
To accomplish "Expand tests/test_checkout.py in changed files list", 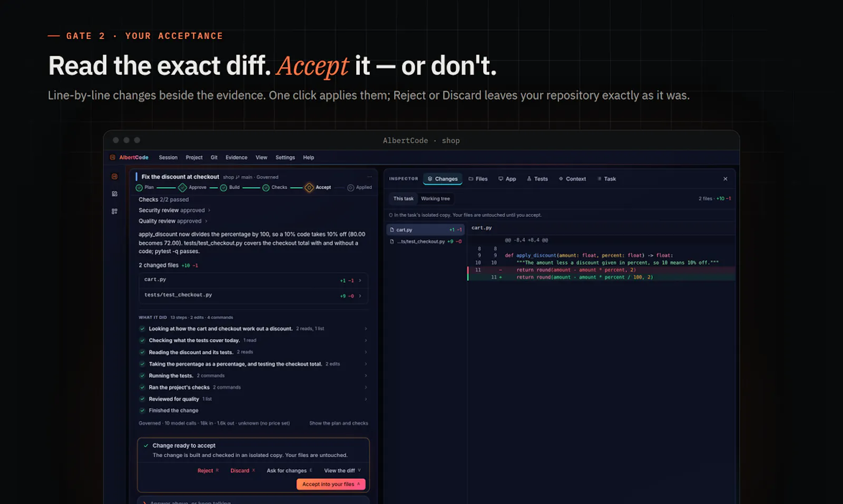I will (253, 295).
